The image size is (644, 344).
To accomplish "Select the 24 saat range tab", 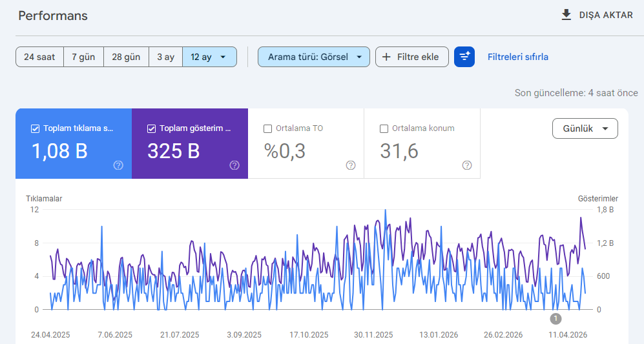I will point(39,57).
